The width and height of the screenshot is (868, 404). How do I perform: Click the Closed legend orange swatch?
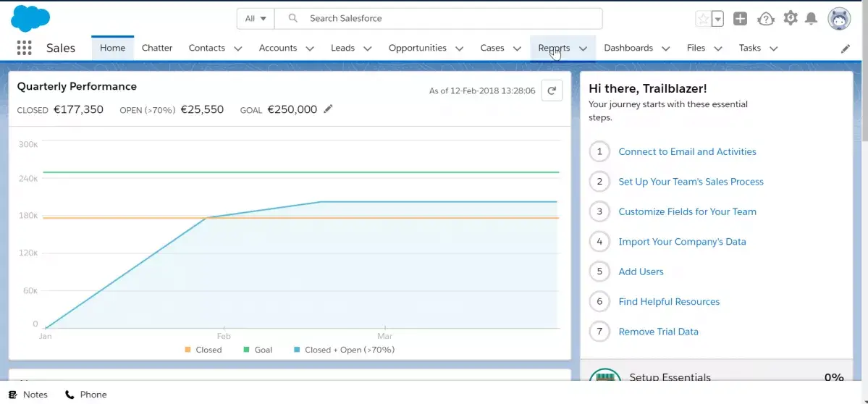pyautogui.click(x=187, y=350)
